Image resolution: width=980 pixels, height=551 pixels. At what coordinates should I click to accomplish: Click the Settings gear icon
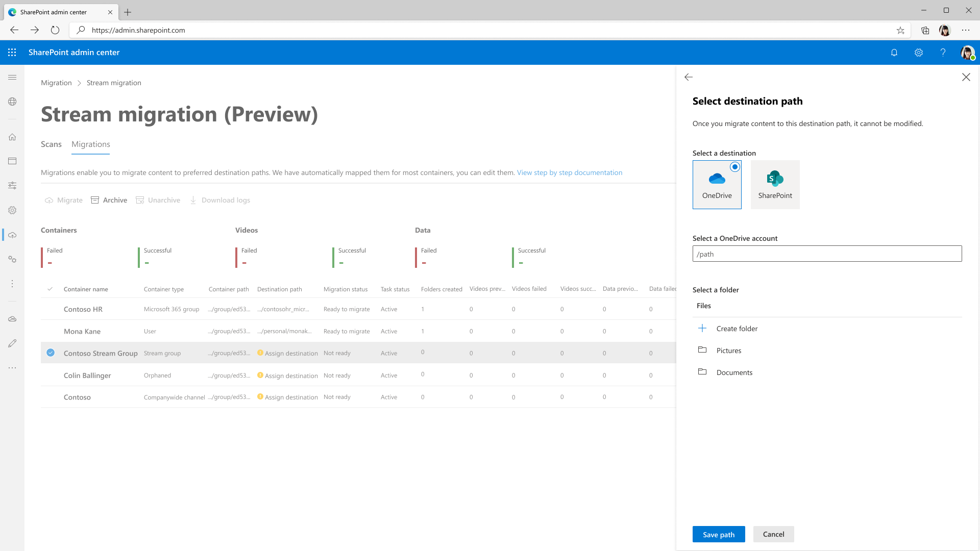[919, 53]
